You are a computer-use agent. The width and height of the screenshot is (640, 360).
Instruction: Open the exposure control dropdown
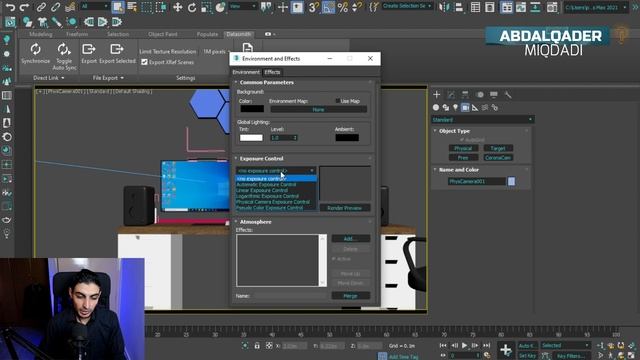pos(276,171)
